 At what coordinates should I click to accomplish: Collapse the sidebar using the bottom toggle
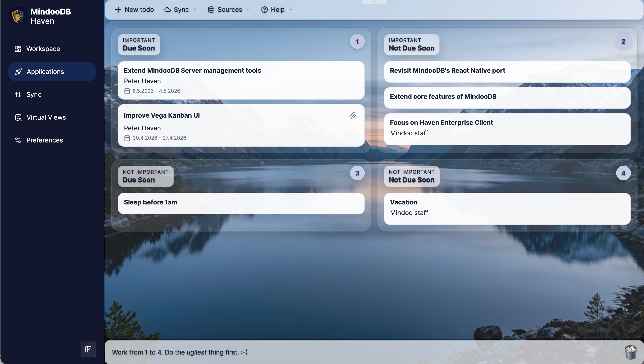click(x=88, y=349)
